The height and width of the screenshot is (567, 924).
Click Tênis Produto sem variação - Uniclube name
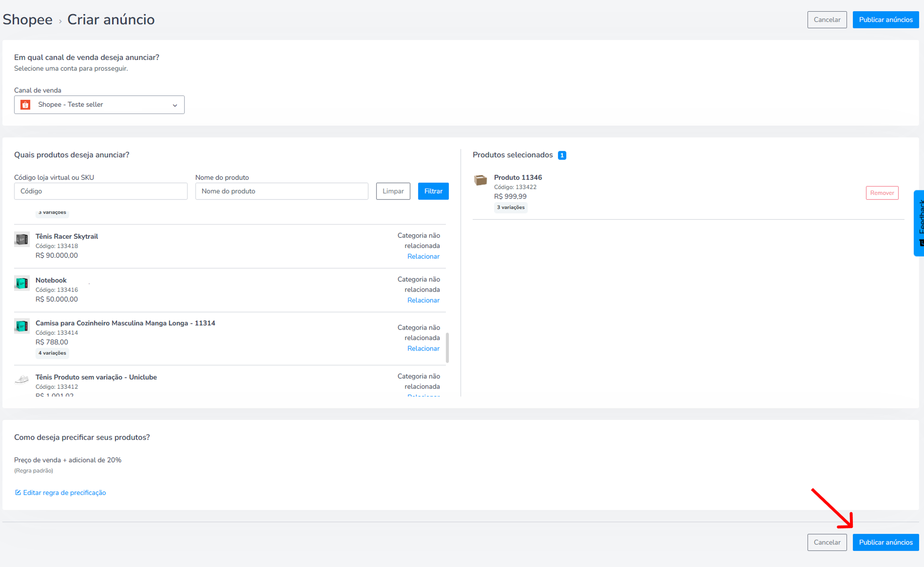[x=96, y=377]
